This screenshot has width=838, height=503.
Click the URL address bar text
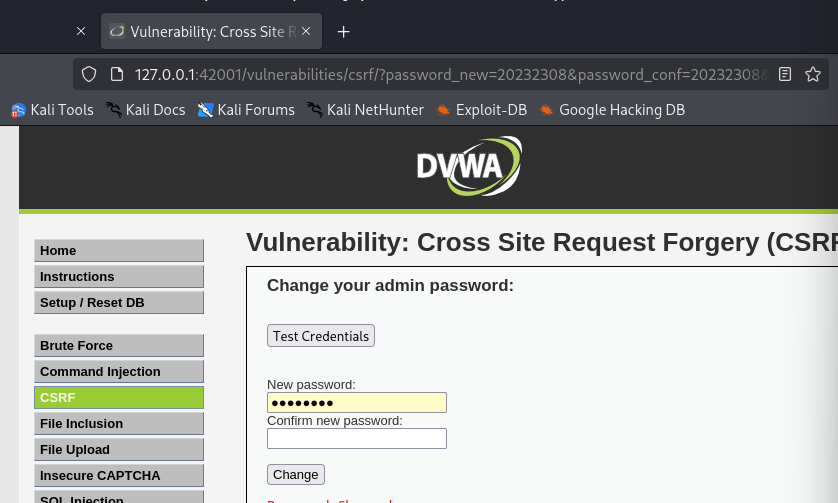click(x=451, y=74)
